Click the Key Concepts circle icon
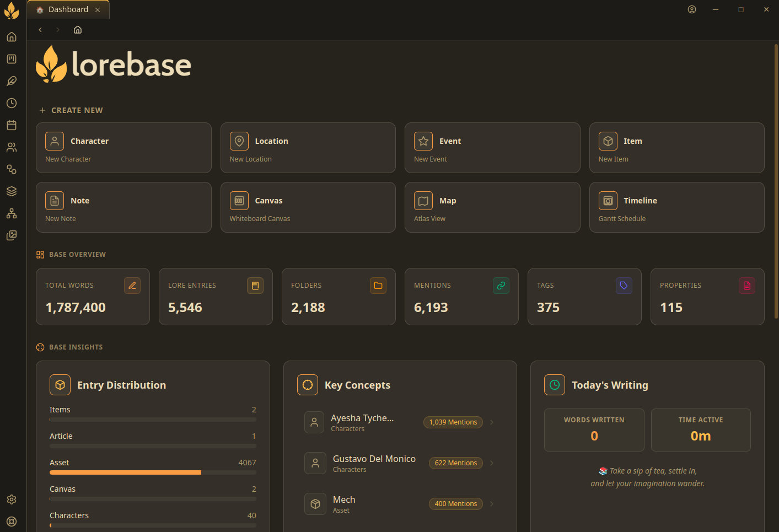This screenshot has width=779, height=532. [x=308, y=385]
